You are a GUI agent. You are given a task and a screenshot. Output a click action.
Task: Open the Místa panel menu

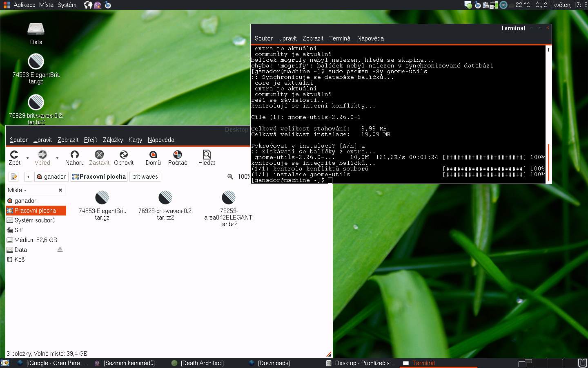(x=46, y=5)
